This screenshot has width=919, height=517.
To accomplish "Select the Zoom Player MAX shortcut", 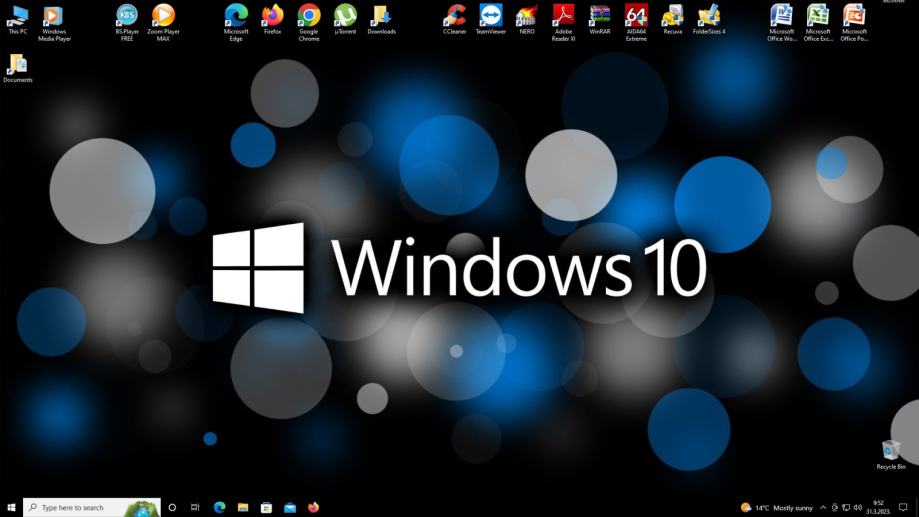I will (x=163, y=23).
